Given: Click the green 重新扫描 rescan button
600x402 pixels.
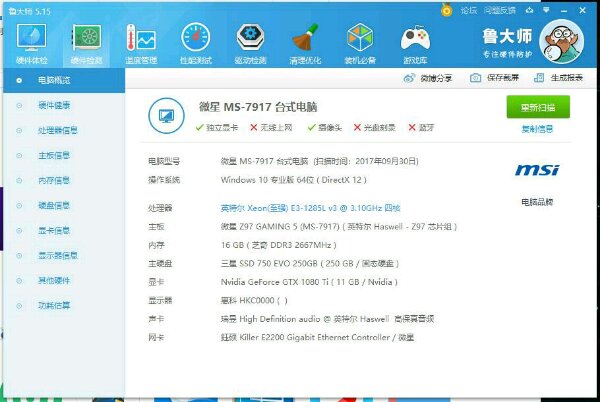Looking at the screenshot, I should [538, 107].
